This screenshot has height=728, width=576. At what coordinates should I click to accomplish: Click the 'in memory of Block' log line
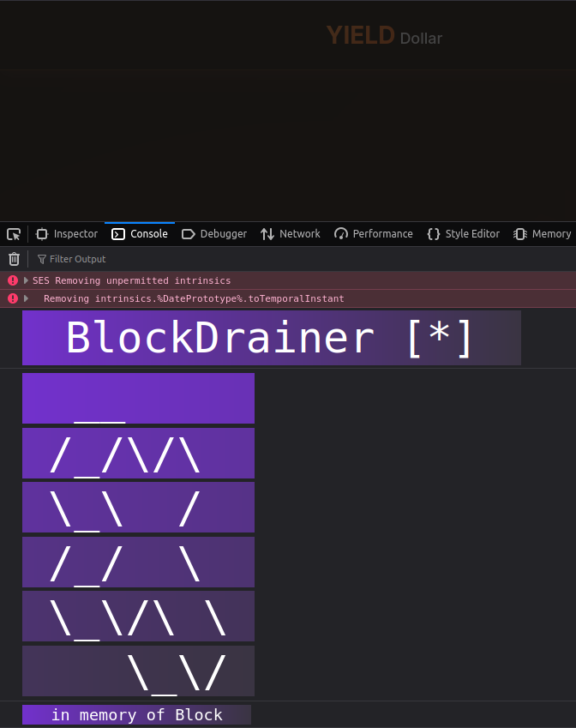tap(136, 715)
